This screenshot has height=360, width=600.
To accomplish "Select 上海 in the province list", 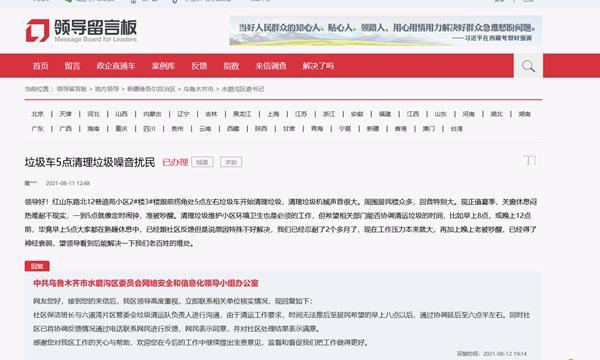I will 273,114.
